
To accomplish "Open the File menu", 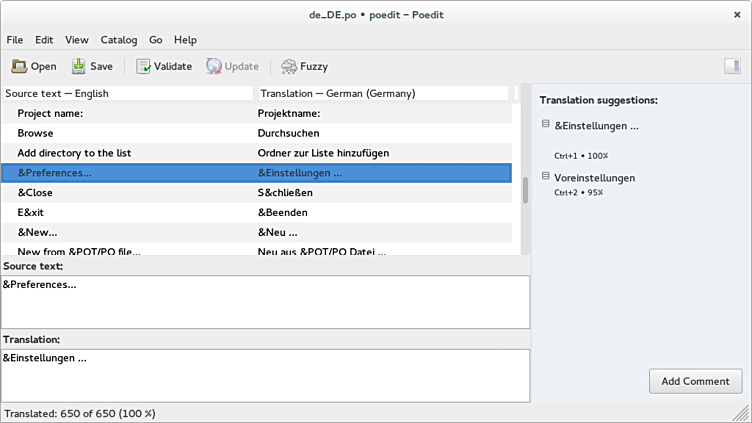I will click(15, 40).
